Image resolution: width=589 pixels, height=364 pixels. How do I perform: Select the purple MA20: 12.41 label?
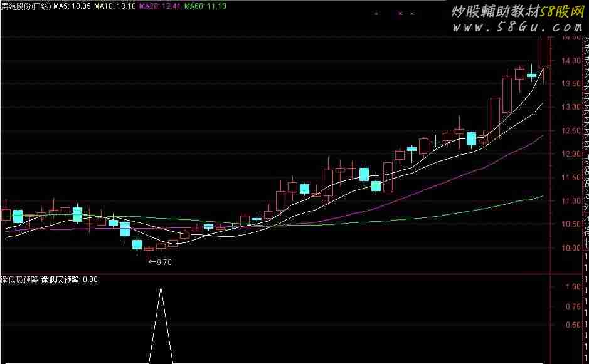click(160, 6)
